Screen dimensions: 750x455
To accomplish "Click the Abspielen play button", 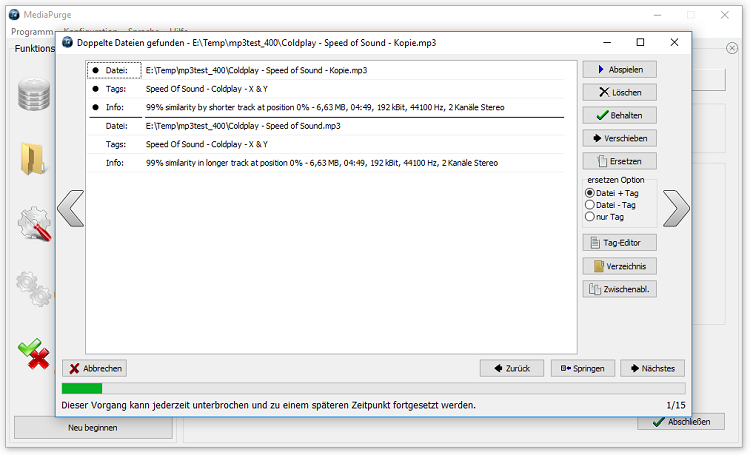I will click(x=619, y=69).
